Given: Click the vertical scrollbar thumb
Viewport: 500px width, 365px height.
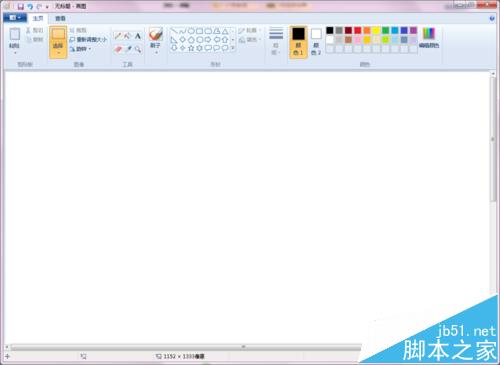Looking at the screenshot, I should point(493,139).
